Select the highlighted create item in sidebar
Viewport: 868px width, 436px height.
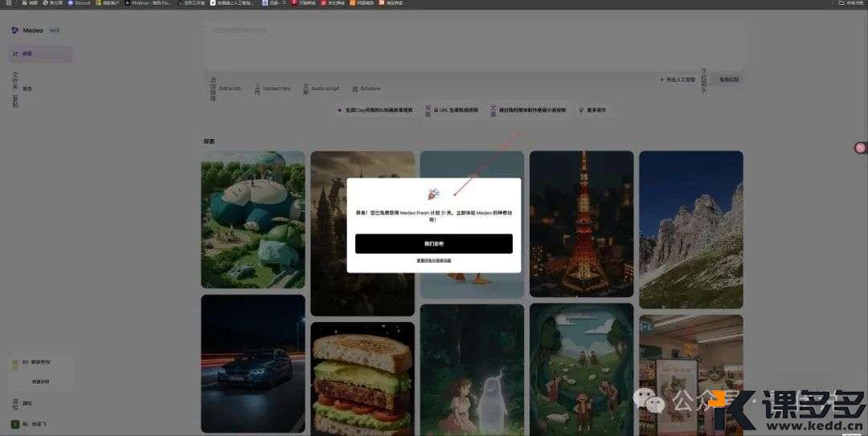click(x=40, y=54)
